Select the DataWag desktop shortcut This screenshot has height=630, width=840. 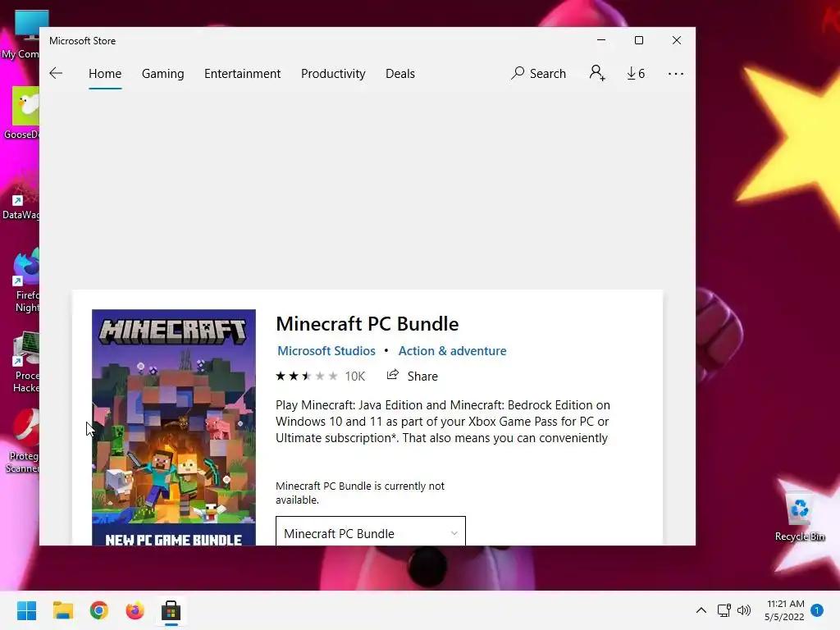(21, 194)
